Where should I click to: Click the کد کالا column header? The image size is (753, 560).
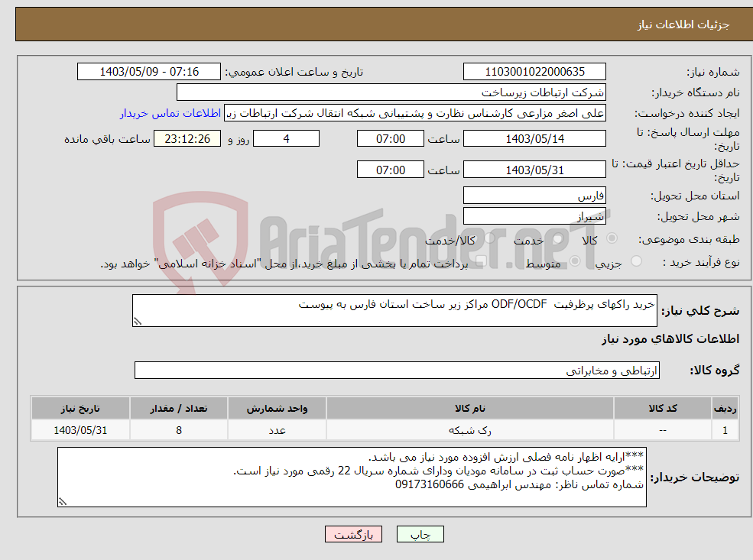click(663, 409)
